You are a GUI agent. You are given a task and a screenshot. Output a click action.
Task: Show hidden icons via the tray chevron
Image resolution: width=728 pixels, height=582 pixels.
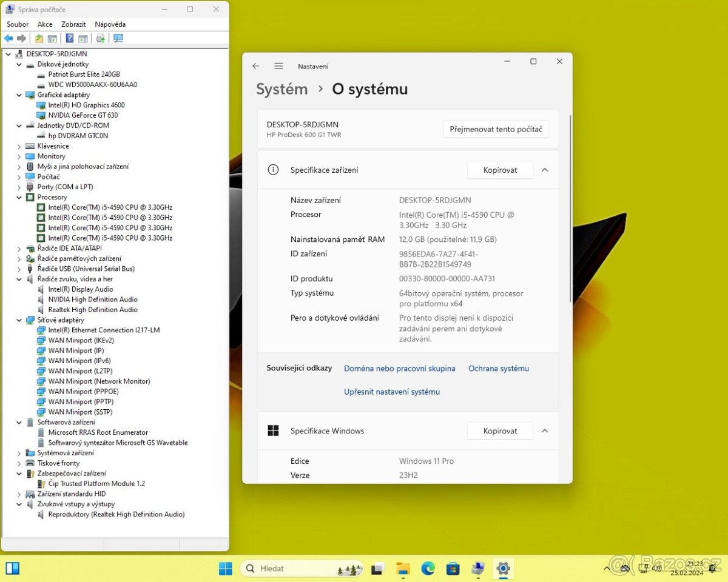(607, 569)
